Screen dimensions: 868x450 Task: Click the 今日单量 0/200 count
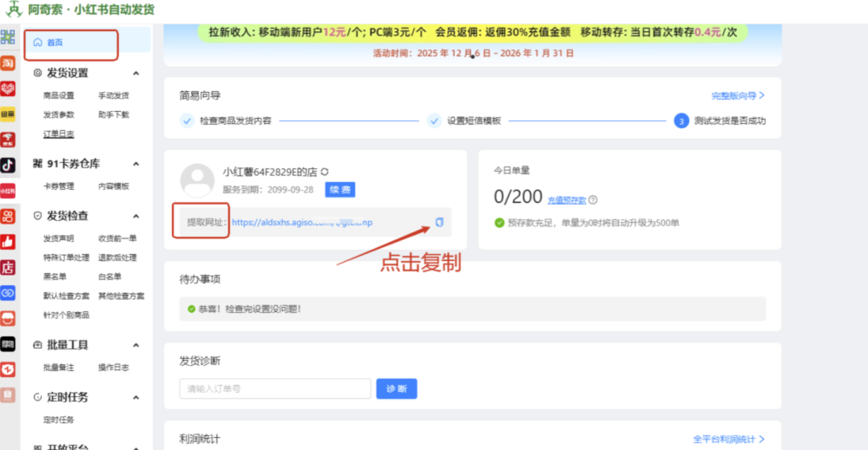[x=518, y=197]
